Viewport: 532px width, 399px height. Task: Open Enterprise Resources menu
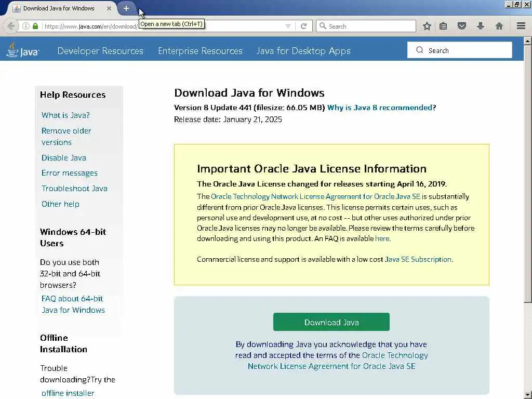tap(200, 51)
